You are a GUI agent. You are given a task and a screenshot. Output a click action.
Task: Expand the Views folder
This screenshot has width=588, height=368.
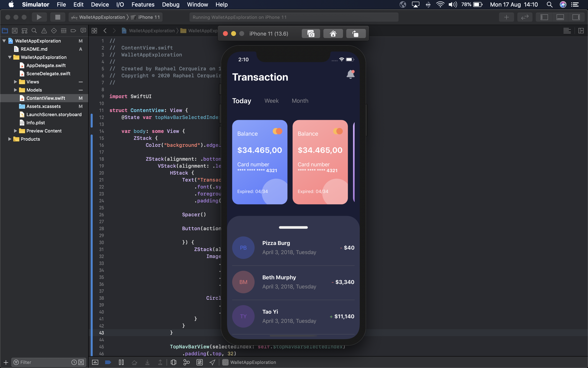tap(15, 82)
